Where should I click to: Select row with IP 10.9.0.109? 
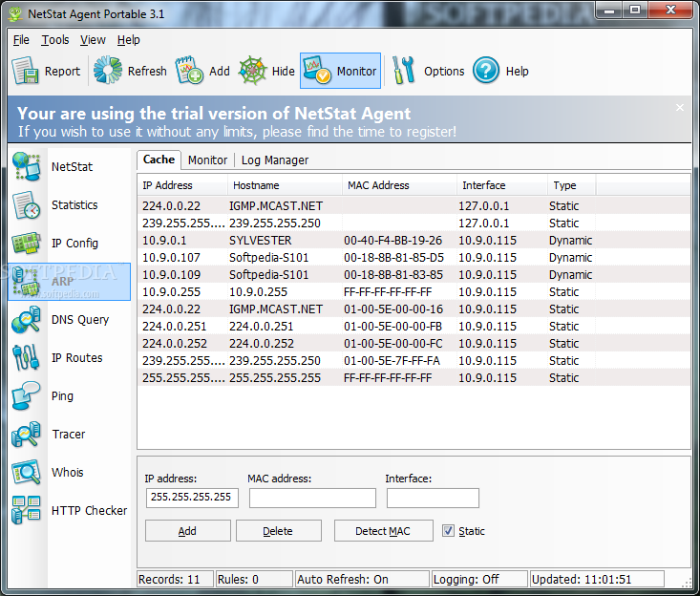click(x=414, y=274)
